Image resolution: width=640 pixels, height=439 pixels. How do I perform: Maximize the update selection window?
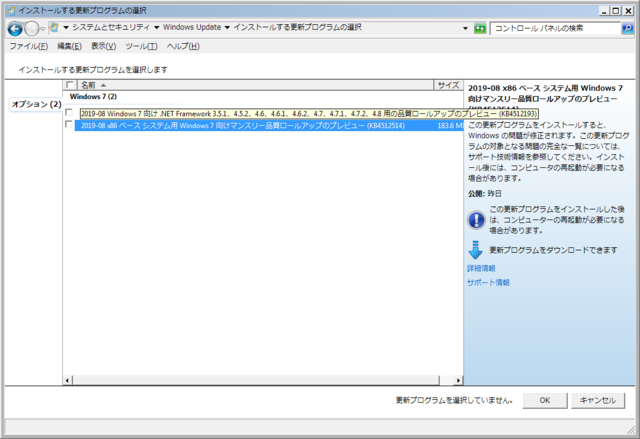[616, 11]
